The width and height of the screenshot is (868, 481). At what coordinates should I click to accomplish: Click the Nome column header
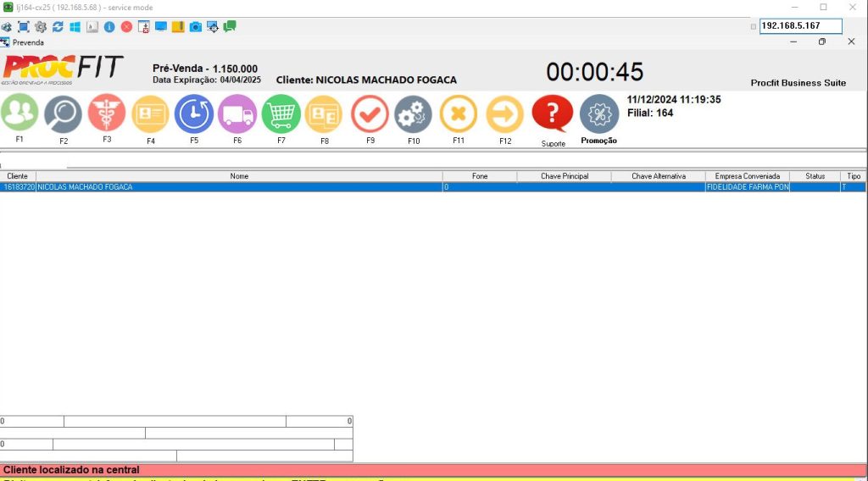tap(239, 176)
